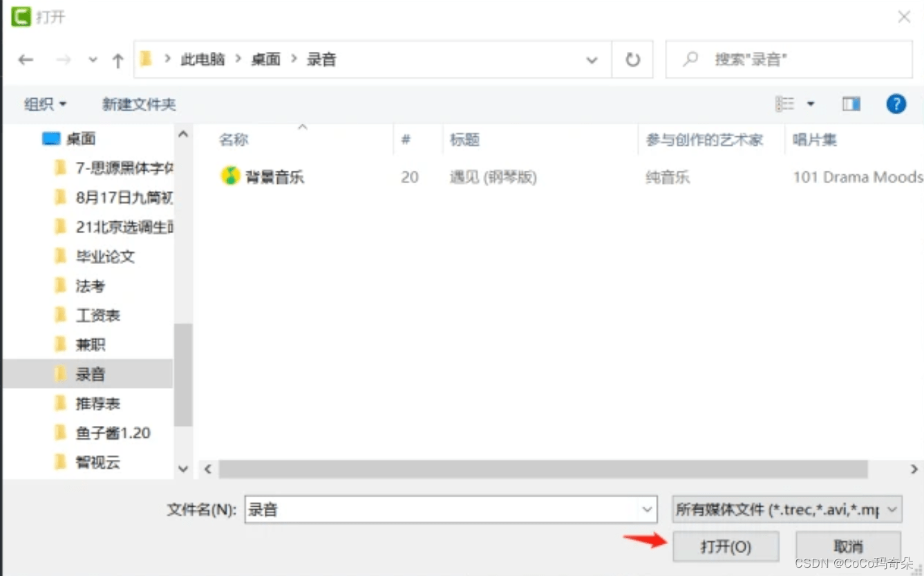Click the 打开(O) button

pos(726,546)
